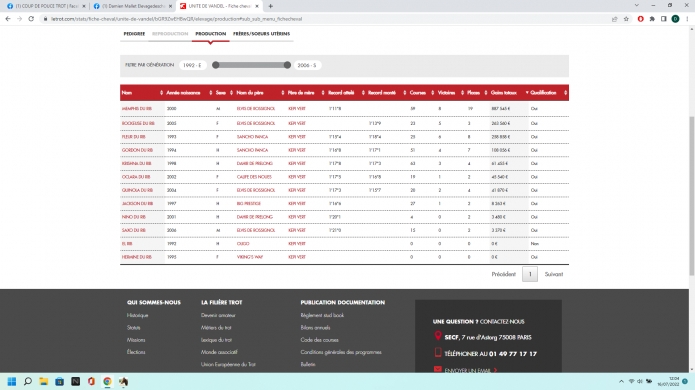695x390 pixels.
Task: Open Règlement stud book footer link
Action: click(x=322, y=315)
